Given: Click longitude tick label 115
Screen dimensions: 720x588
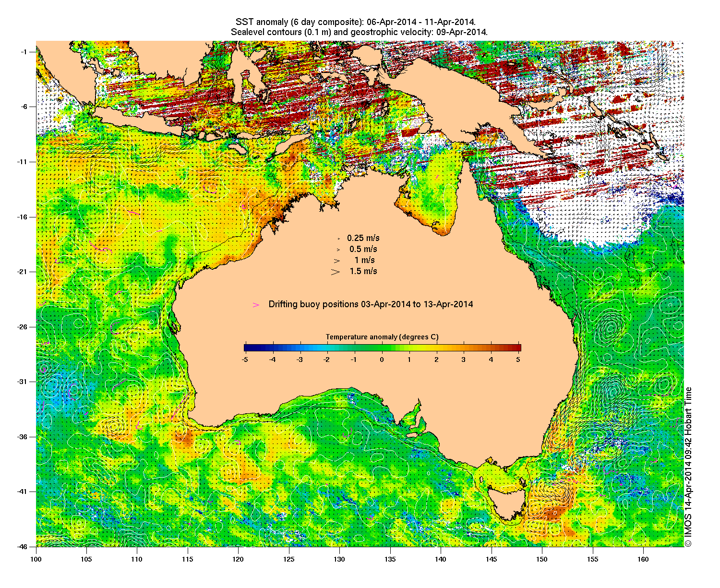Looking at the screenshot, I should click(x=188, y=559).
